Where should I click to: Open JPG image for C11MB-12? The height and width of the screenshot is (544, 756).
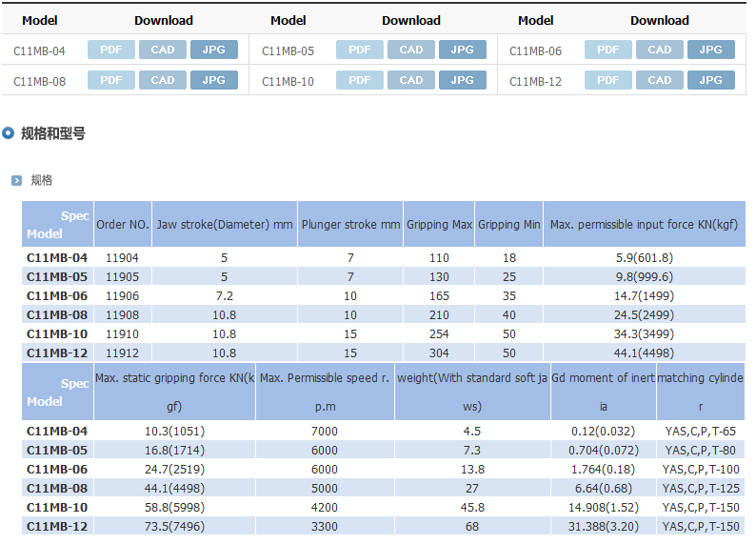(710, 80)
